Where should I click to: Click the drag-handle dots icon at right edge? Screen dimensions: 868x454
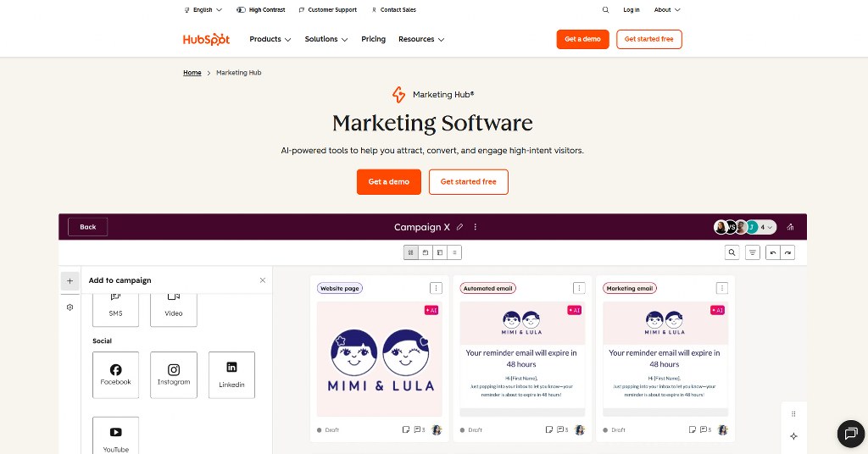pyautogui.click(x=793, y=414)
